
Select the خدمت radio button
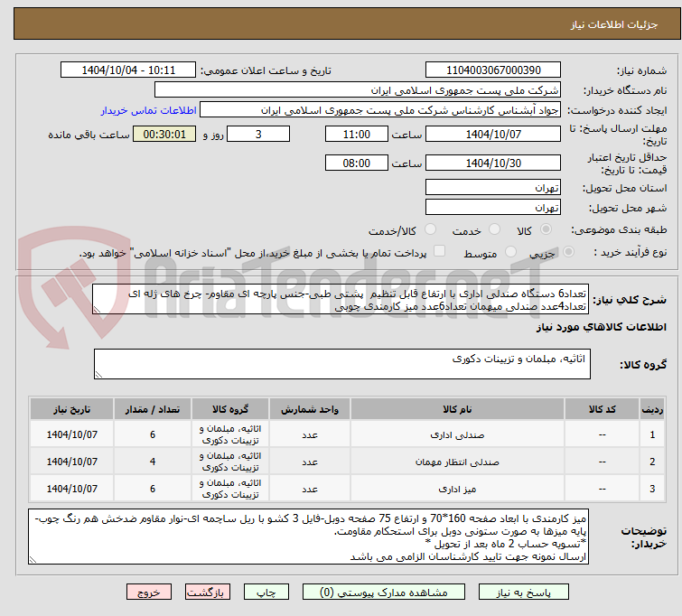494,229
